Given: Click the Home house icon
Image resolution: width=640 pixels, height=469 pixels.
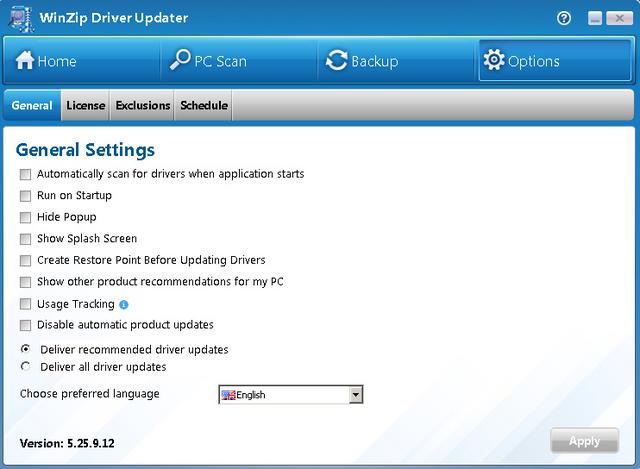Looking at the screenshot, I should point(24,60).
